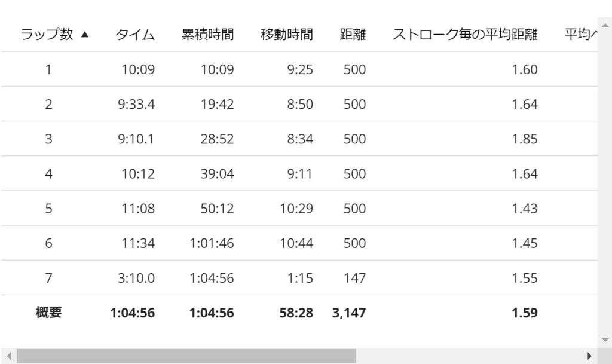Image resolution: width=612 pixels, height=364 pixels.
Task: Click the タイム column header
Action: [135, 34]
